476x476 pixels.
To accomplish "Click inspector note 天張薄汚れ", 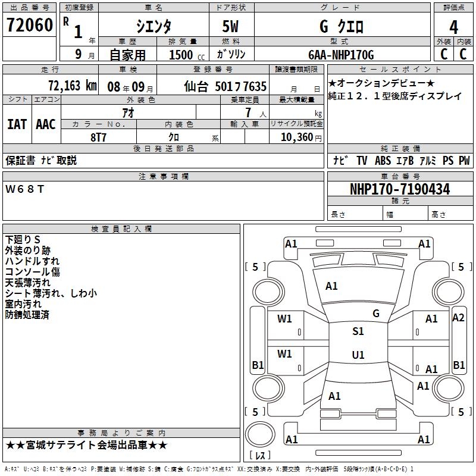I will click(27, 283).
